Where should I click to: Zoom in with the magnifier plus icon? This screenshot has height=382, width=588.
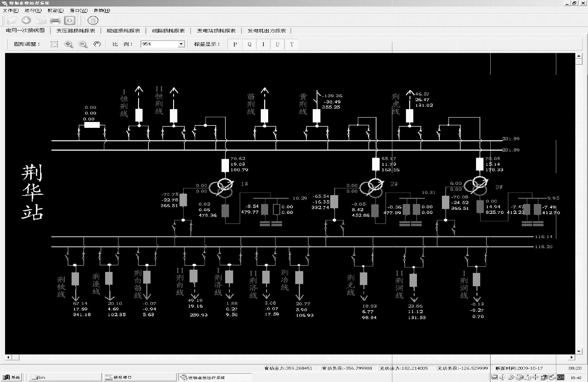[69, 44]
